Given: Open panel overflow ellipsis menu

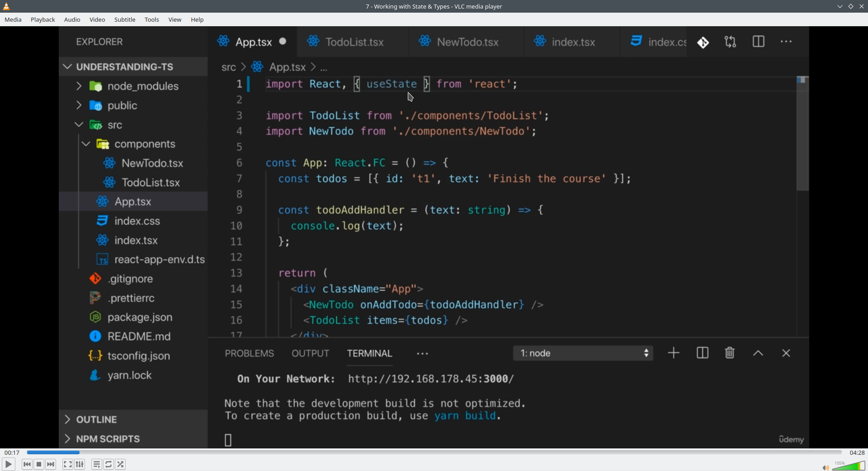Looking at the screenshot, I should coord(422,354).
